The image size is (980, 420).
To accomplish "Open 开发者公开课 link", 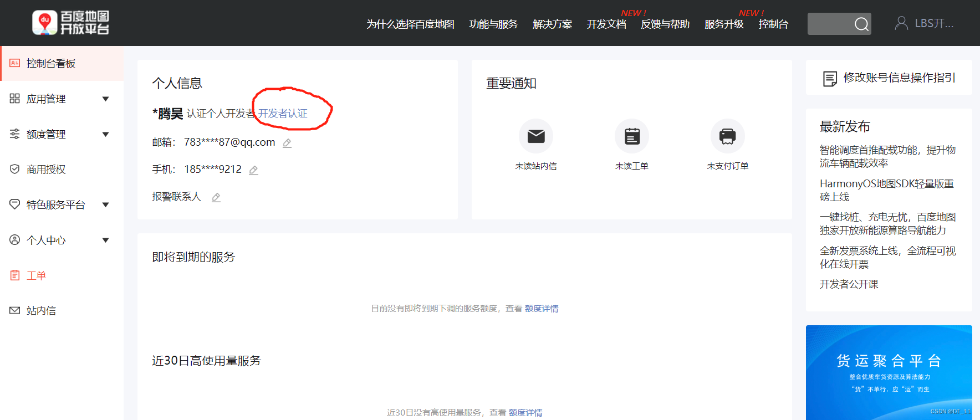I will tap(849, 284).
